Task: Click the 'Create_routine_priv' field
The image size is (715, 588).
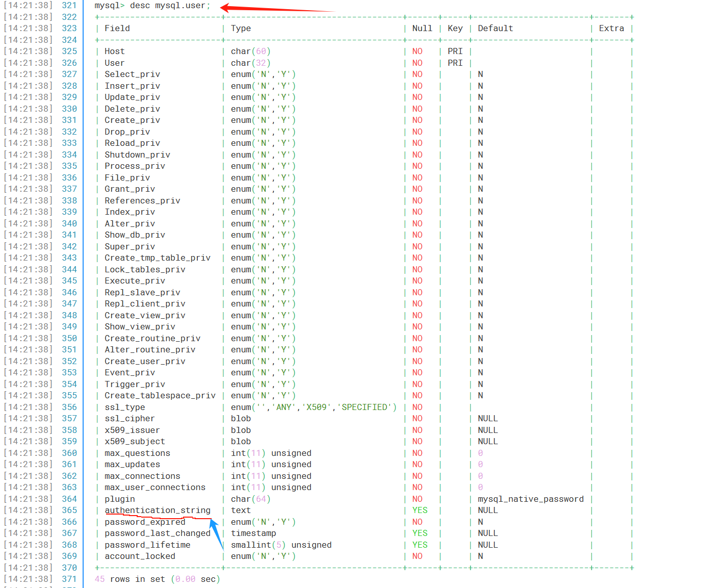Action: [152, 339]
